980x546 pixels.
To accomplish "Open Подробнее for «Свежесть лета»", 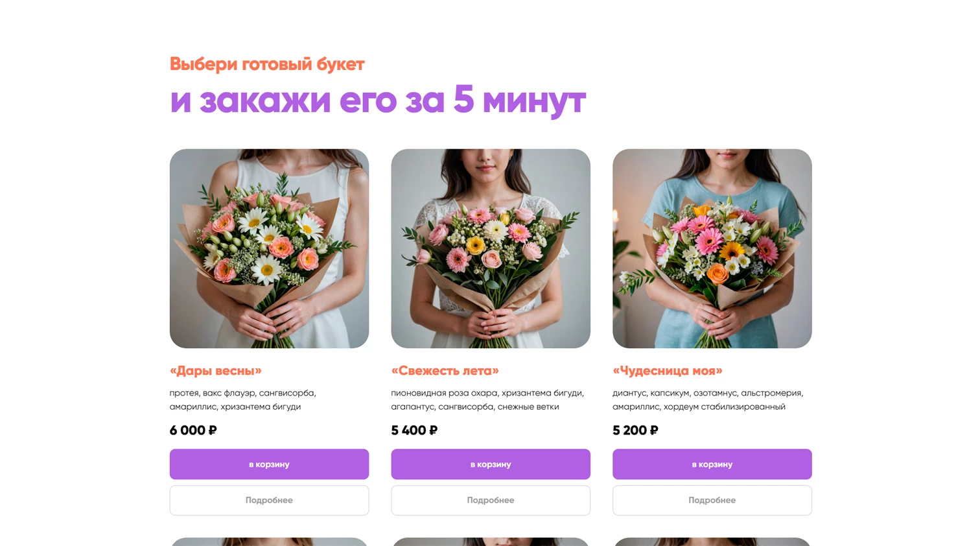I will (x=491, y=500).
